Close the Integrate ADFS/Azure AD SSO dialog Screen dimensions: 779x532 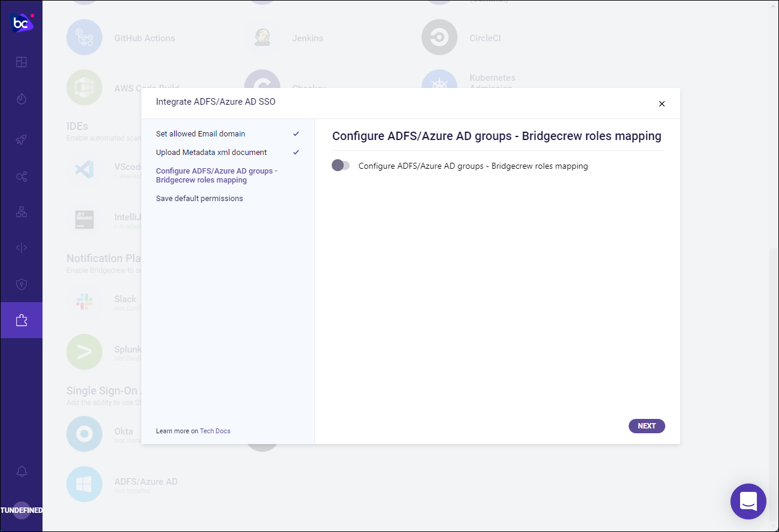tap(662, 104)
